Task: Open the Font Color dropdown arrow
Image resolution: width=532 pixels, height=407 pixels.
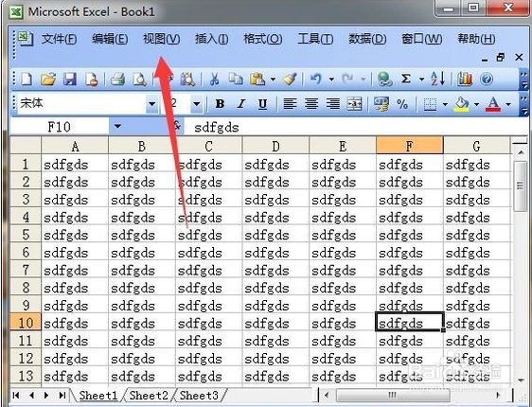Action: coord(508,104)
